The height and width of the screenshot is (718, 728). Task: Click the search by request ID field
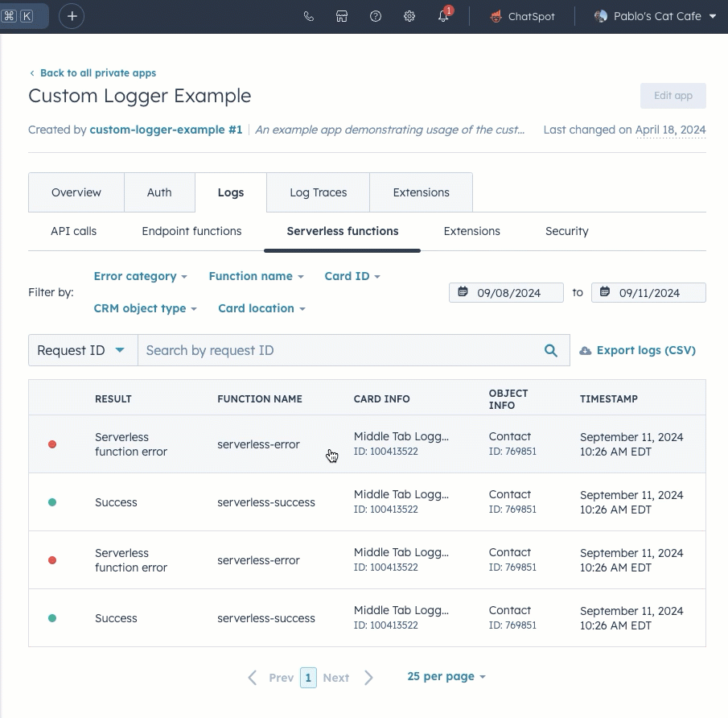[338, 350]
